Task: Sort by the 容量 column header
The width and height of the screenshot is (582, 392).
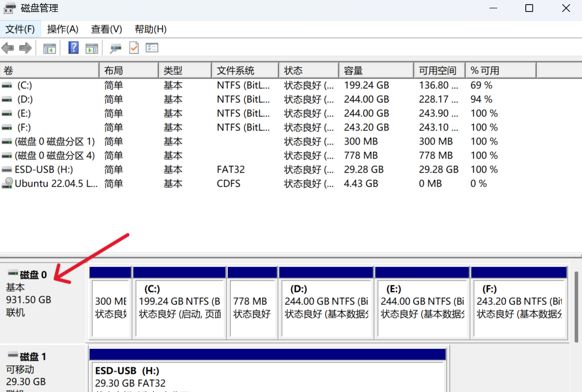Action: coord(377,71)
